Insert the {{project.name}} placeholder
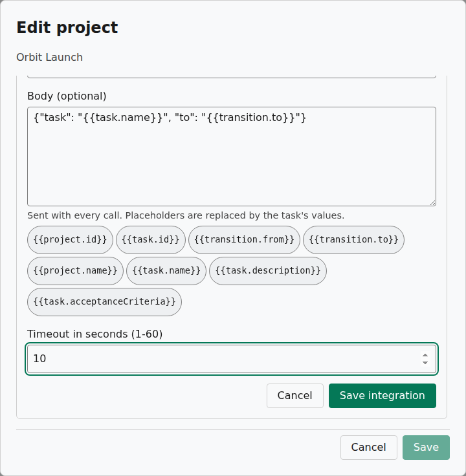Image resolution: width=466 pixels, height=476 pixels. 75,271
